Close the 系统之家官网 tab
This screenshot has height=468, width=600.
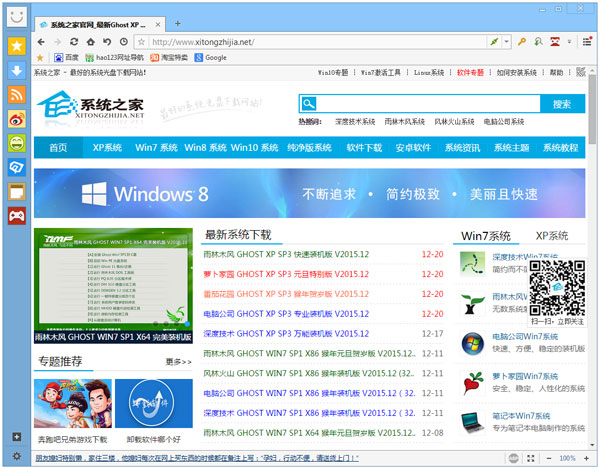[x=158, y=25]
